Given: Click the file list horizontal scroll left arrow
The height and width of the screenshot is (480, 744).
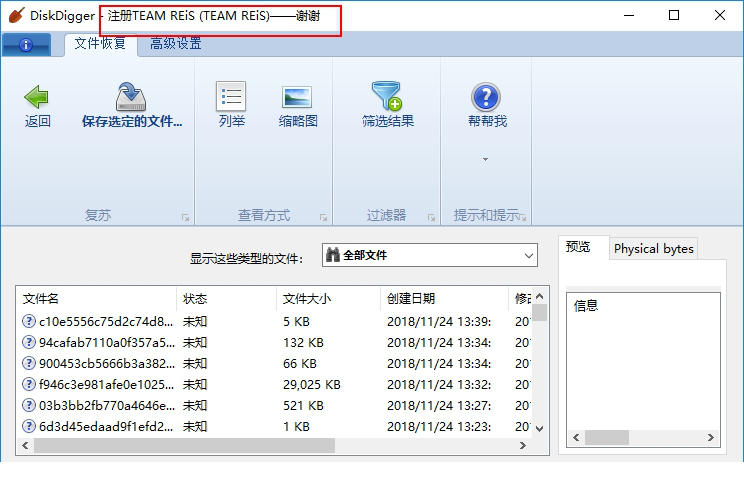Looking at the screenshot, I should (25, 445).
